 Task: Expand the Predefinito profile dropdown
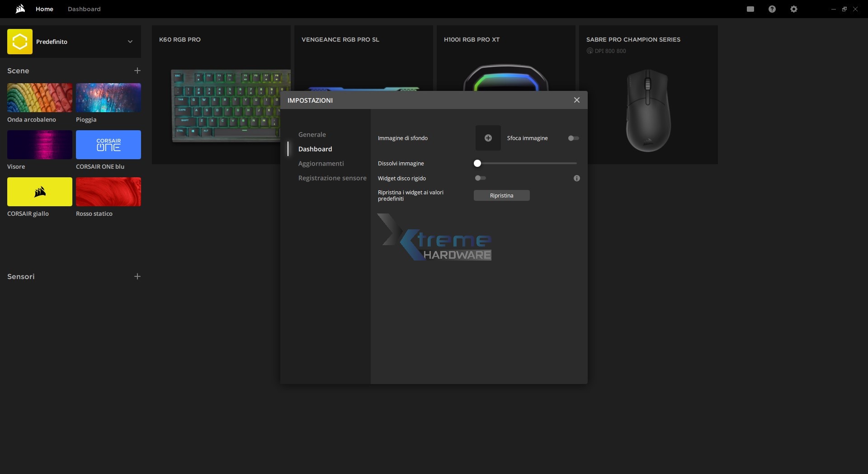pos(130,42)
